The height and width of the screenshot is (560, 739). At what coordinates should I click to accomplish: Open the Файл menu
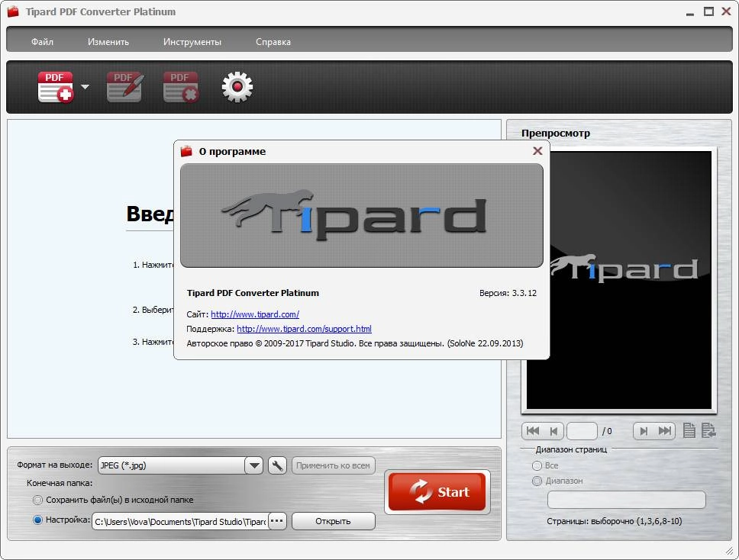coord(43,42)
